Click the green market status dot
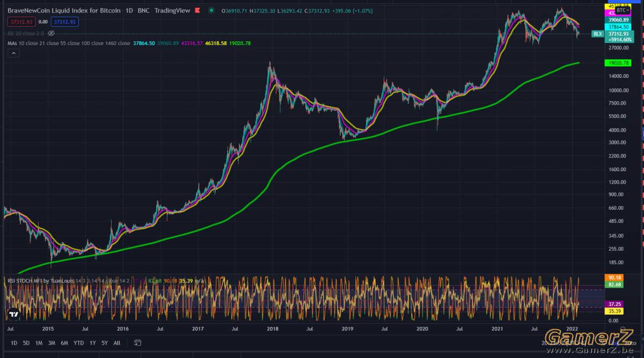Image resolution: width=644 pixels, height=358 pixels. pos(211,10)
